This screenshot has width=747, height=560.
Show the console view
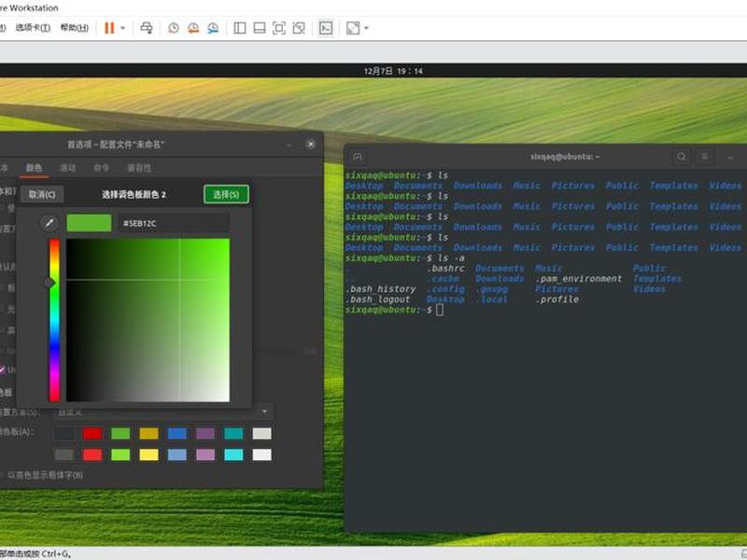tap(326, 28)
